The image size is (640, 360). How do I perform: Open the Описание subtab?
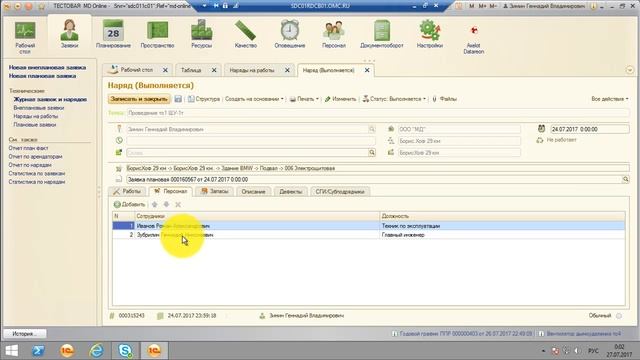pos(253,191)
